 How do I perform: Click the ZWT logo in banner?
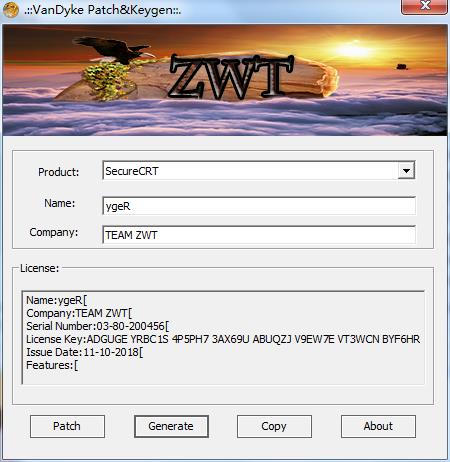point(232,77)
